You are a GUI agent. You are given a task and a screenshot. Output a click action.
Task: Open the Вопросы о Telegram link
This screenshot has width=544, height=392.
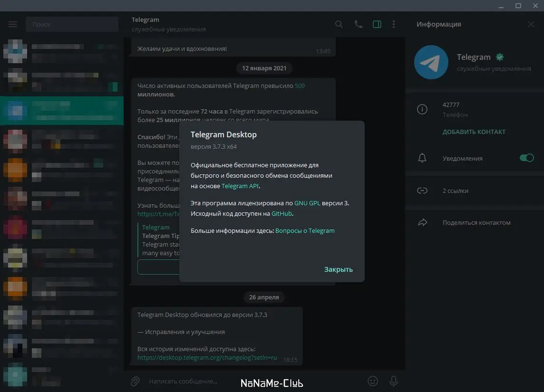click(x=305, y=231)
